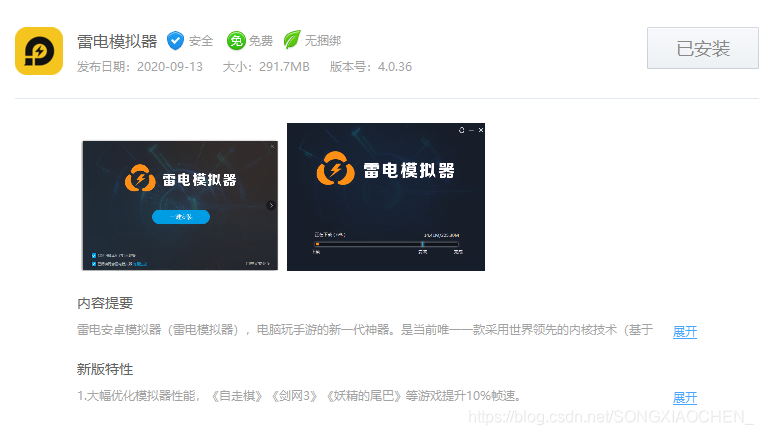Toggle the upper checkbox in first screenshot
This screenshot has width=763, height=435.
pyautogui.click(x=94, y=255)
